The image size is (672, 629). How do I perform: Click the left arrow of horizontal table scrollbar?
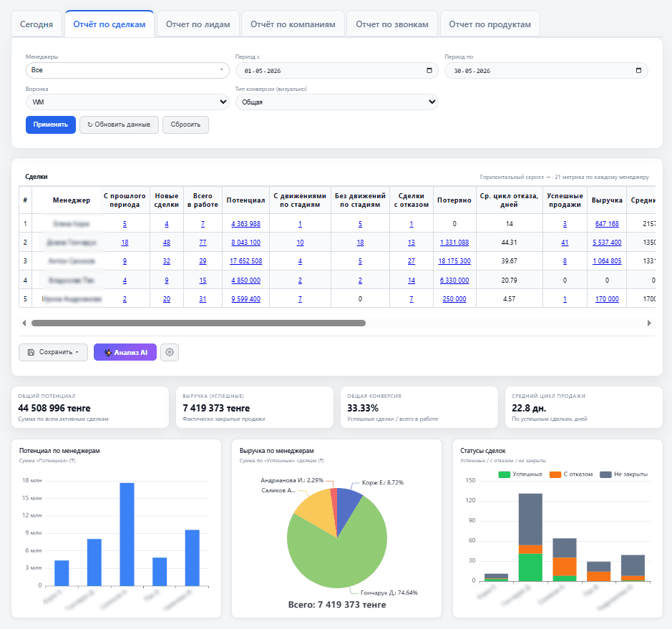point(24,323)
